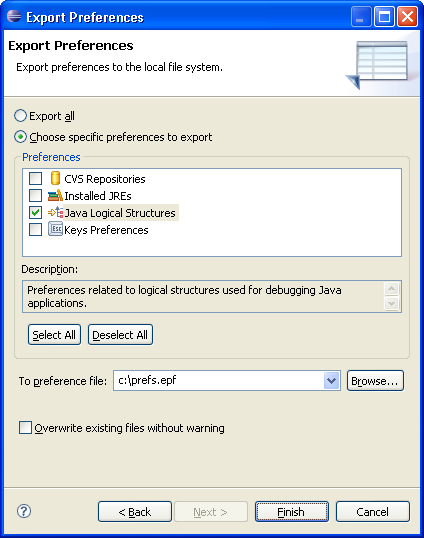Enable Overwrite existing files without warning
This screenshot has width=424, height=538.
(25, 428)
